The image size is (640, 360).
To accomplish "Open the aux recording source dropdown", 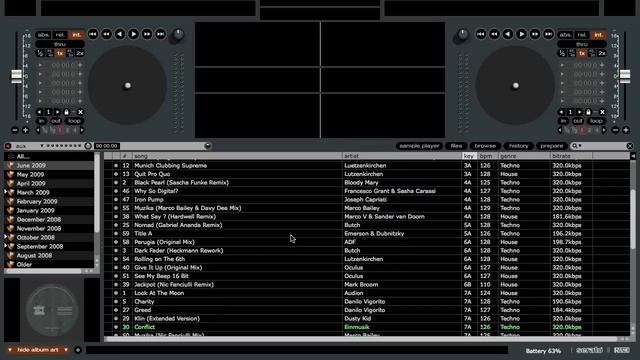I will click(42, 146).
